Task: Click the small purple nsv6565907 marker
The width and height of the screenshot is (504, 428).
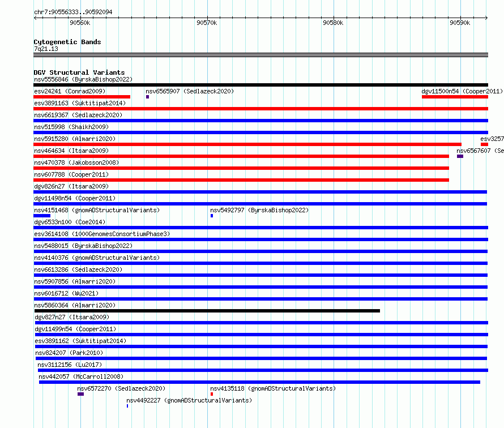Action: pyautogui.click(x=148, y=97)
